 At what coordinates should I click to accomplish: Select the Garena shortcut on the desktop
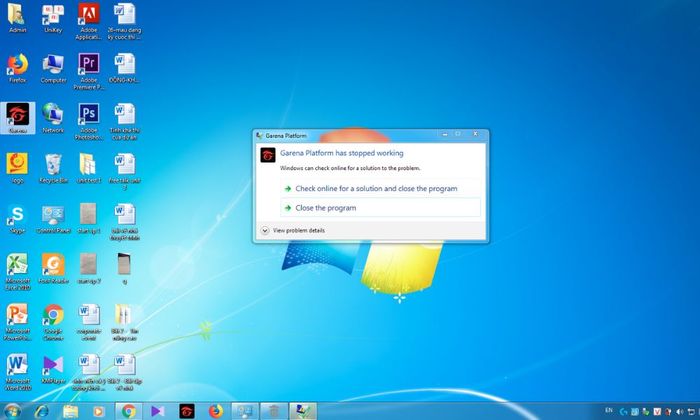(18, 118)
